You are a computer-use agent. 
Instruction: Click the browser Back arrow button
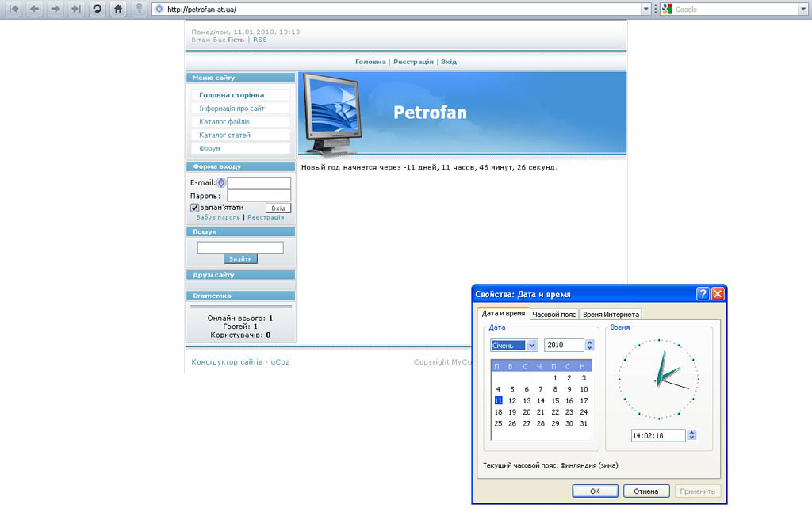(34, 9)
